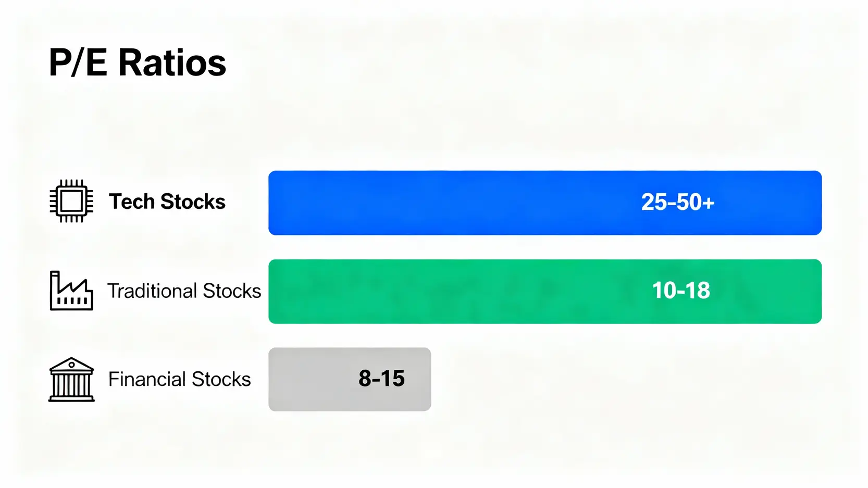The width and height of the screenshot is (868, 488).
Task: Click the microchip icon beside Tech Stocks
Action: pyautogui.click(x=71, y=201)
